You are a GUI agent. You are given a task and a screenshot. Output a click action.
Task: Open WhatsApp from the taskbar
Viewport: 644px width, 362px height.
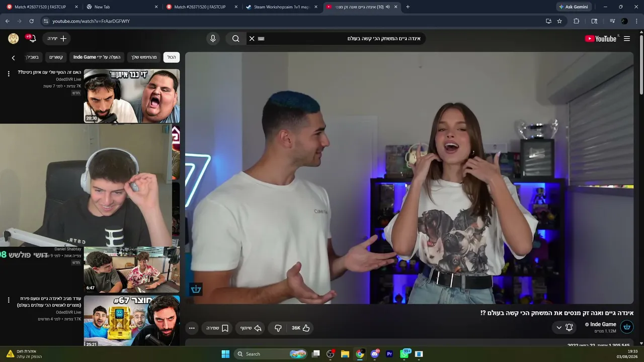(405, 354)
